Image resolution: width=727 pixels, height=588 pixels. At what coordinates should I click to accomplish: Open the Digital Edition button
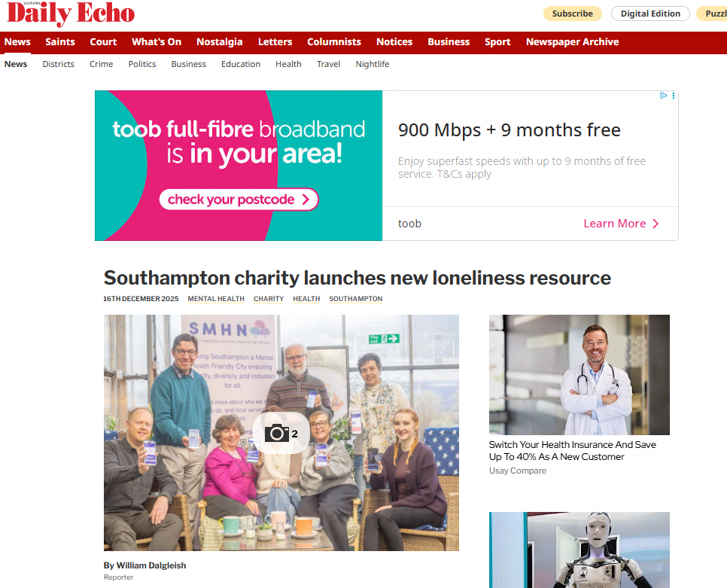(x=650, y=14)
